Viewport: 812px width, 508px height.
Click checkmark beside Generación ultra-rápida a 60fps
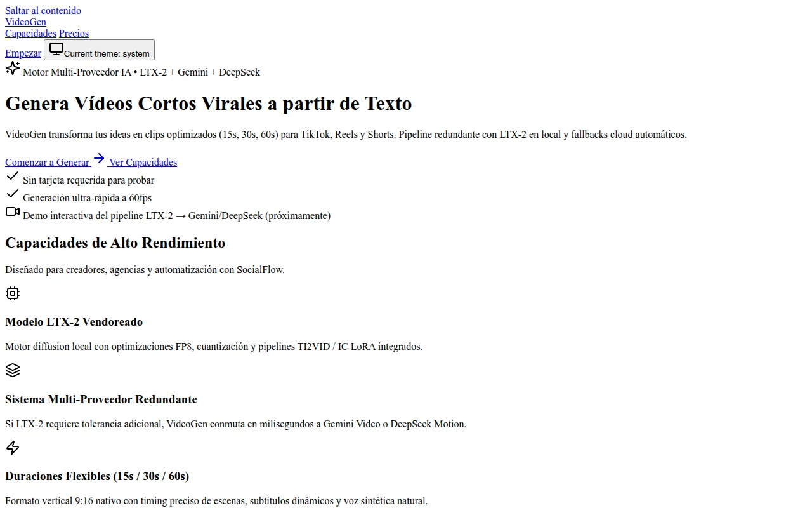click(13, 194)
